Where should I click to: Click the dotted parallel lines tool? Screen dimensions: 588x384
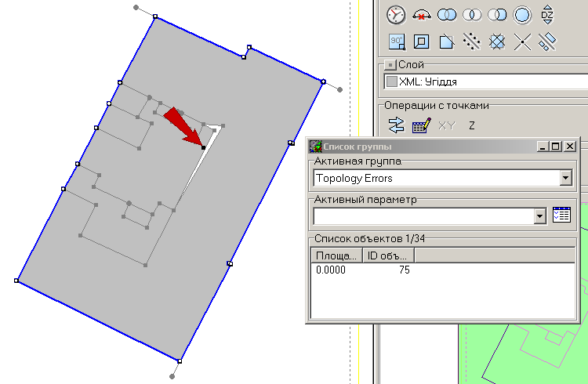(x=472, y=42)
